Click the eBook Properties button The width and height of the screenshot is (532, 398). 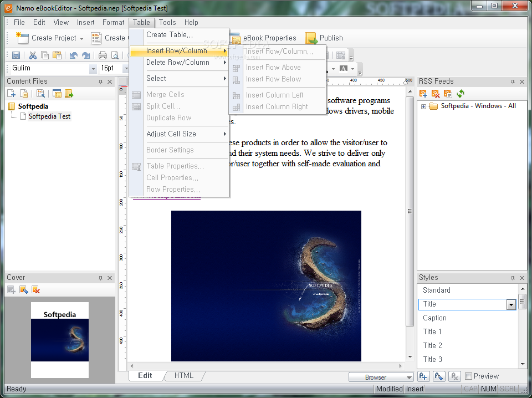click(263, 38)
